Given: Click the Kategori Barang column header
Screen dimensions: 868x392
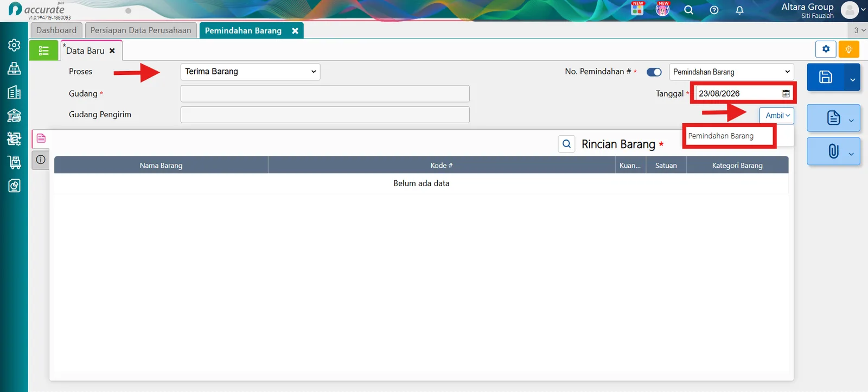Looking at the screenshot, I should [737, 166].
